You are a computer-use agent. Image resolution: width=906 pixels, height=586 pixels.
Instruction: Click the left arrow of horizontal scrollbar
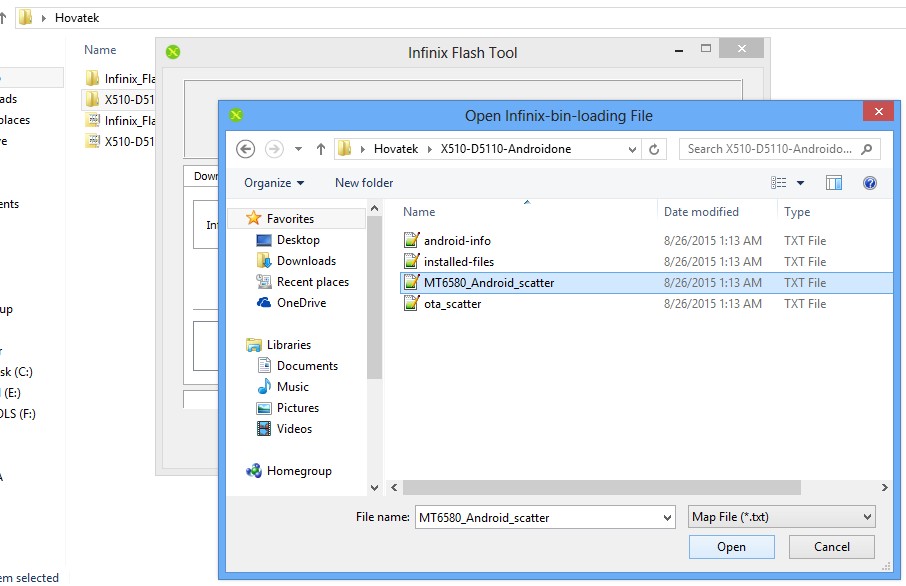(394, 488)
